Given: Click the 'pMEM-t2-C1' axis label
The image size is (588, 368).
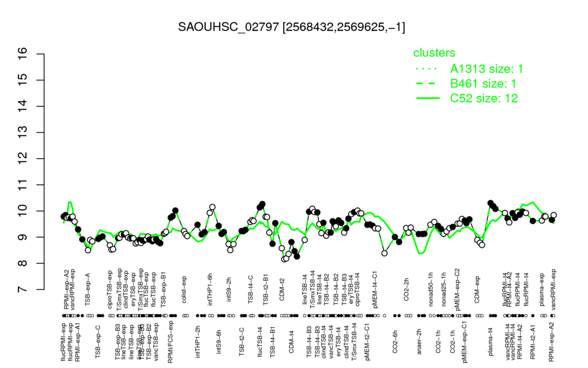Looking at the screenshot, I should 367,342.
